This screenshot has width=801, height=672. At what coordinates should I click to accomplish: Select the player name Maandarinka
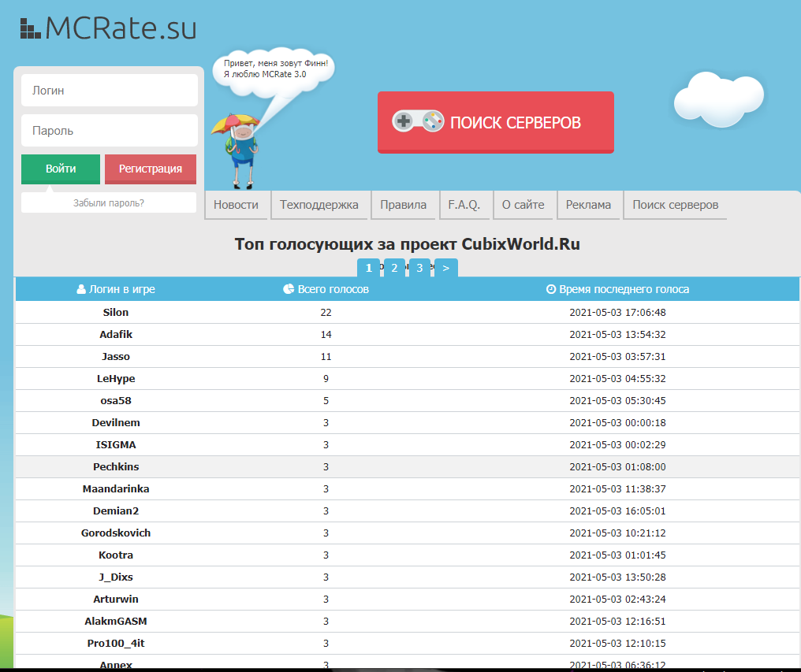[x=116, y=488]
